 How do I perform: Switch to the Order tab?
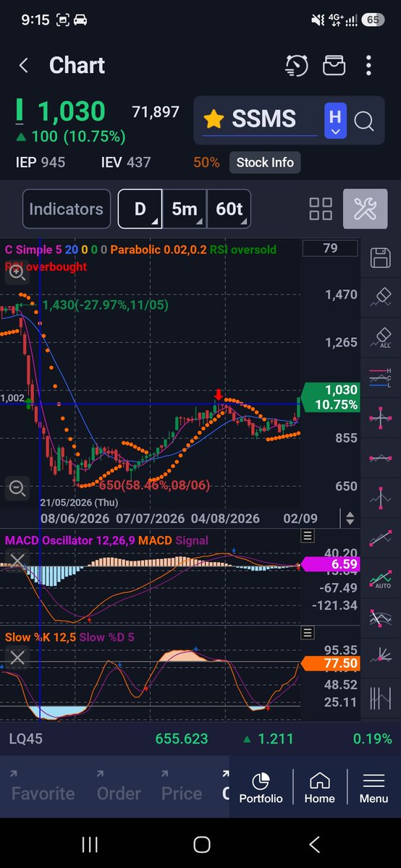point(118,793)
